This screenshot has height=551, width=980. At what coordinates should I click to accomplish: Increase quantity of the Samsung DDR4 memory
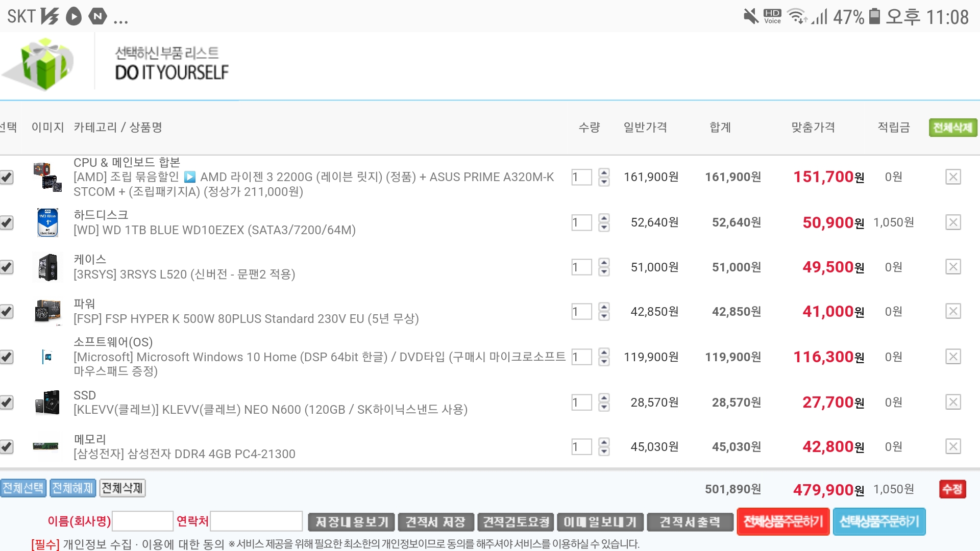pyautogui.click(x=604, y=442)
